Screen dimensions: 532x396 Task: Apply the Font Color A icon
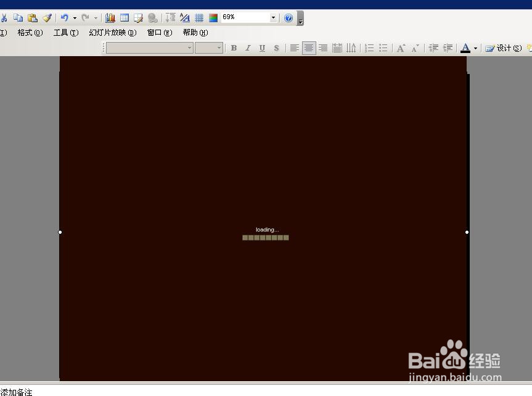pos(465,48)
